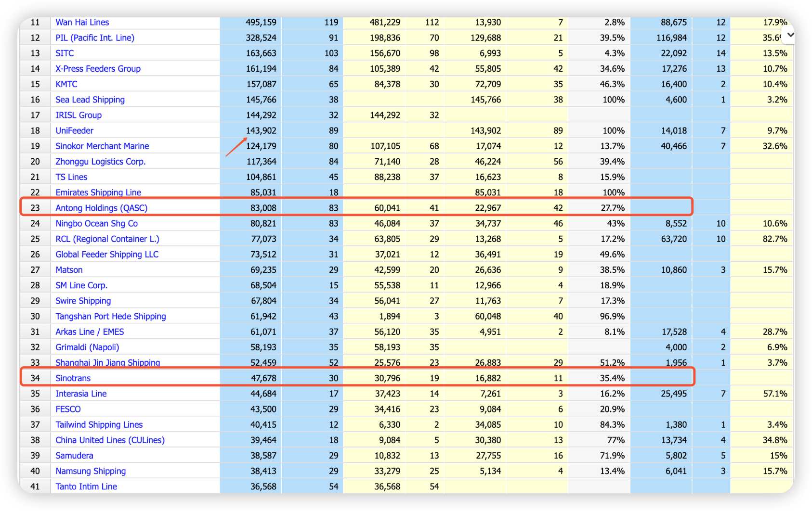812x511 pixels.
Task: Select PIL total value 328,524
Action: pyautogui.click(x=261, y=38)
